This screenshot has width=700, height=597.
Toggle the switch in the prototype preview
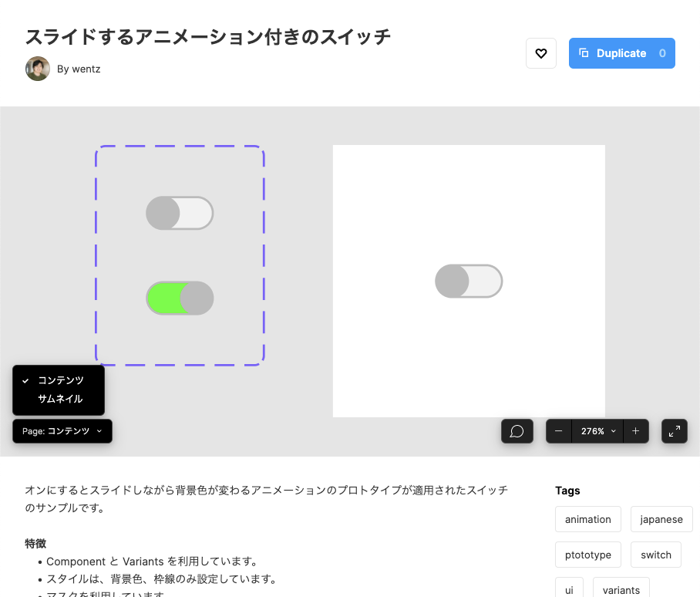click(469, 281)
